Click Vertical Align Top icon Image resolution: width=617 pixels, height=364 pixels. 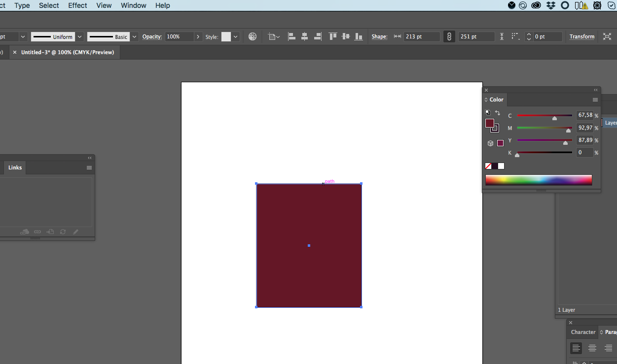click(332, 36)
